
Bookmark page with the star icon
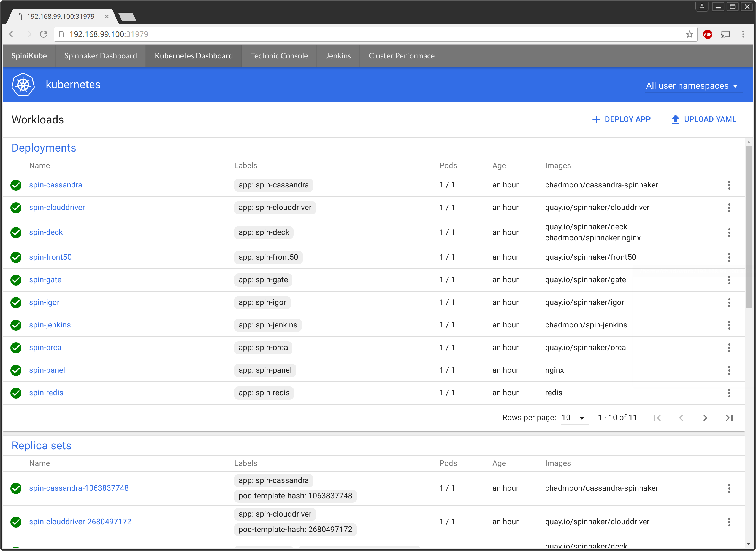tap(689, 34)
